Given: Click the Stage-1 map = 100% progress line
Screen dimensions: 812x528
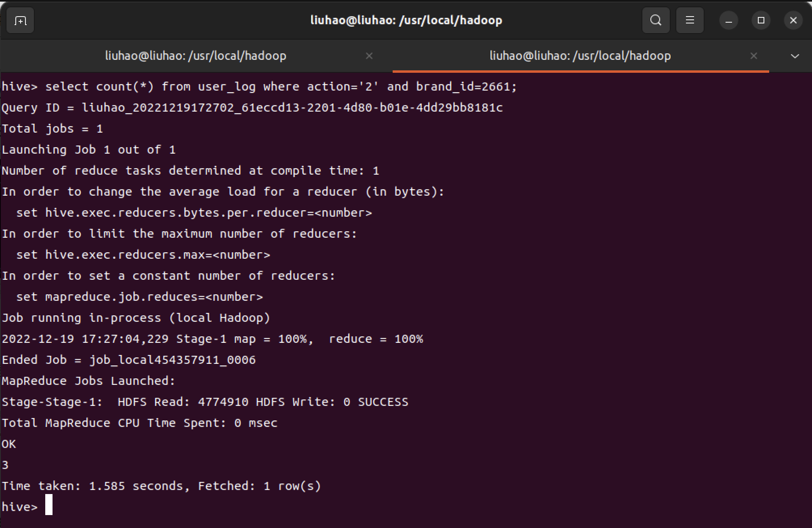Looking at the screenshot, I should pyautogui.click(x=212, y=339).
